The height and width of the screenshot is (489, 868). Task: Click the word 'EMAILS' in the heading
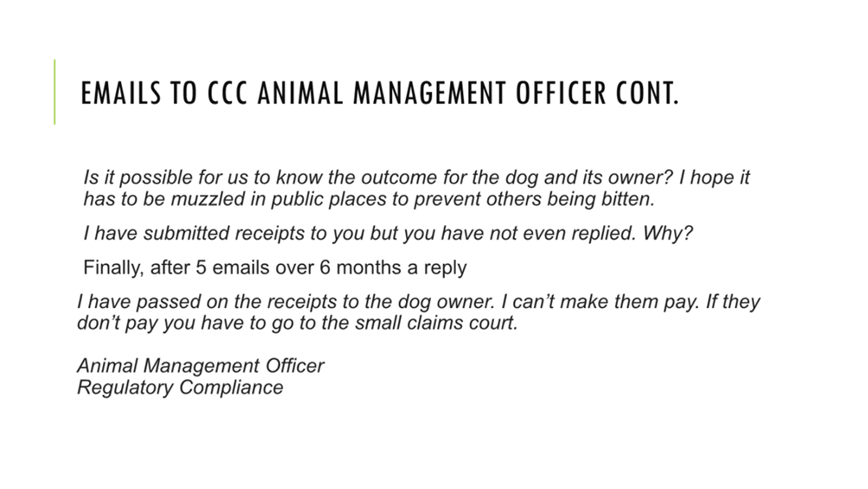pos(120,93)
